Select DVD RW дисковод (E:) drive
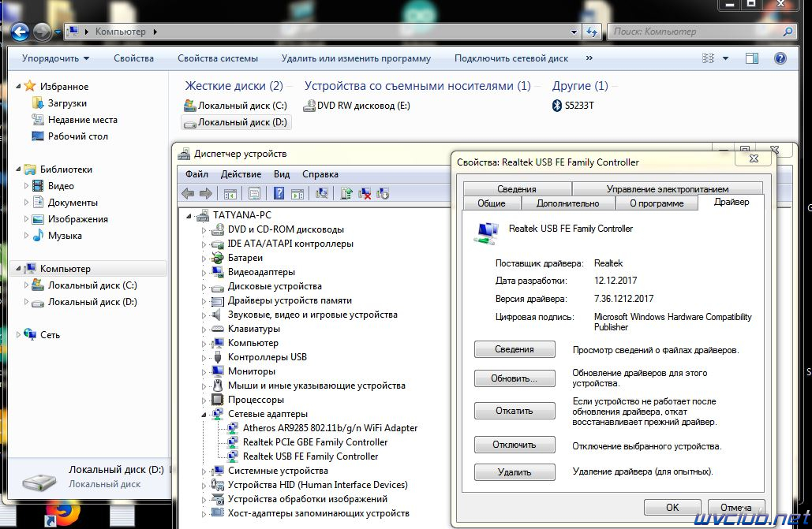This screenshot has width=812, height=529. 357,106
